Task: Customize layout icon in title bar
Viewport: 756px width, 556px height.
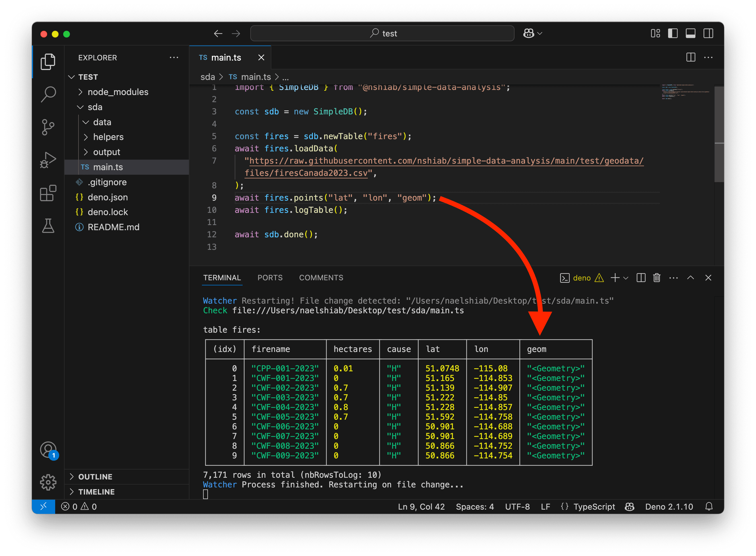Action: (655, 33)
